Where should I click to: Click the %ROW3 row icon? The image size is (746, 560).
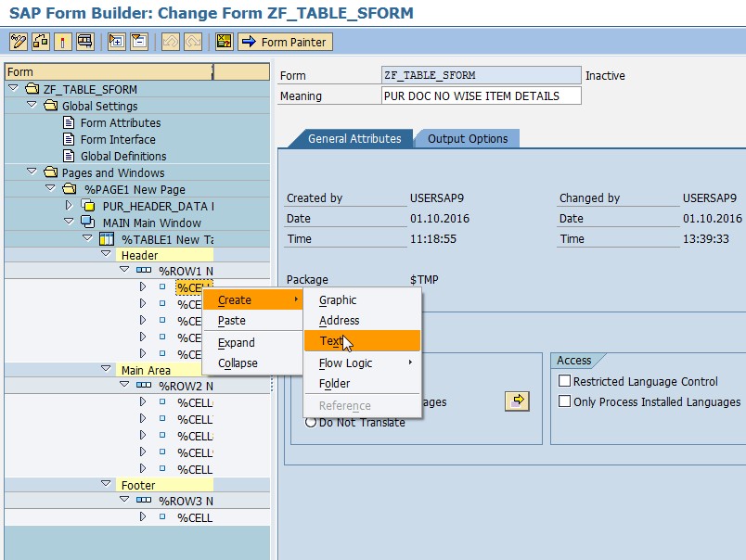[144, 501]
